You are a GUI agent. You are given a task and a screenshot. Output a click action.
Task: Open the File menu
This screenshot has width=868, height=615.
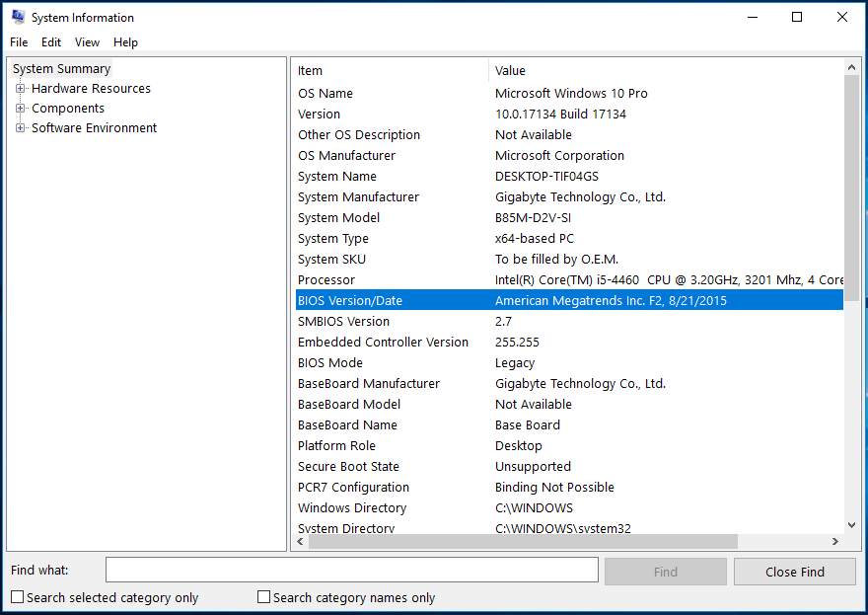coord(19,42)
